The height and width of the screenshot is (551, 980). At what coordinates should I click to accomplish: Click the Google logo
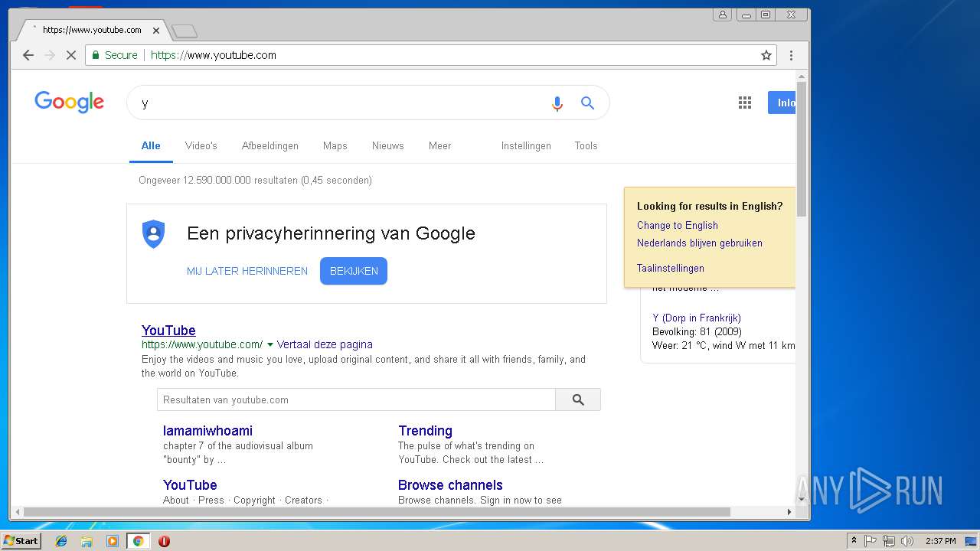tap(69, 102)
